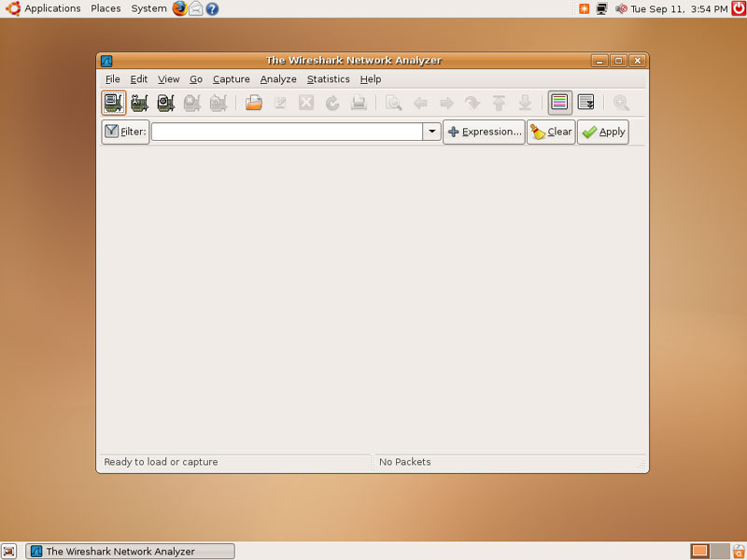
Task: Open the trash icon in bottom panel
Action: (x=739, y=552)
